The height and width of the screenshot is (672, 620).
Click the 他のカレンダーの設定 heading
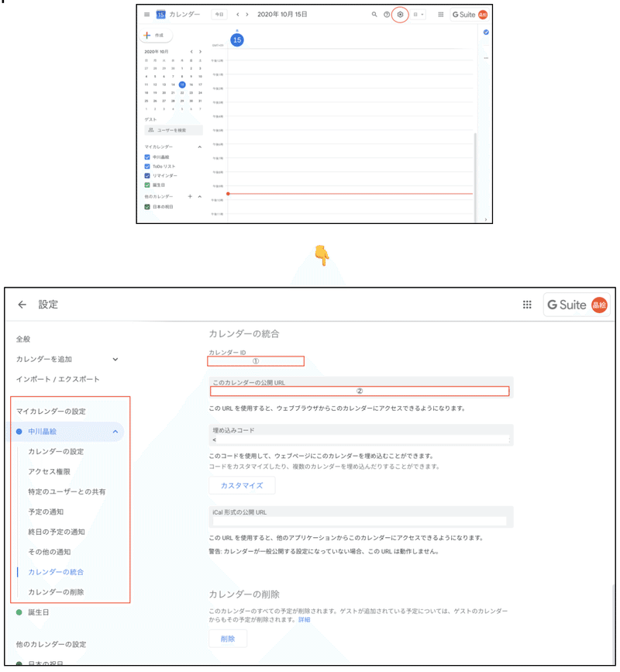51,645
